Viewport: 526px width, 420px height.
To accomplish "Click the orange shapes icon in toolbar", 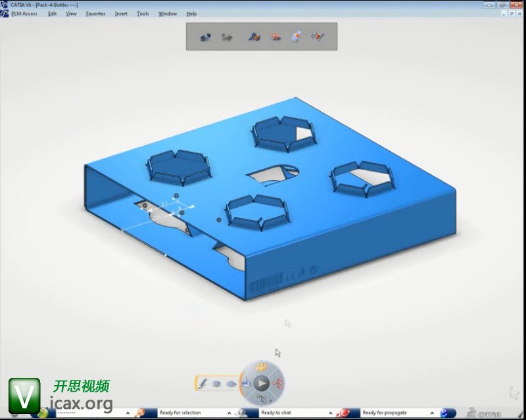I will point(276,37).
